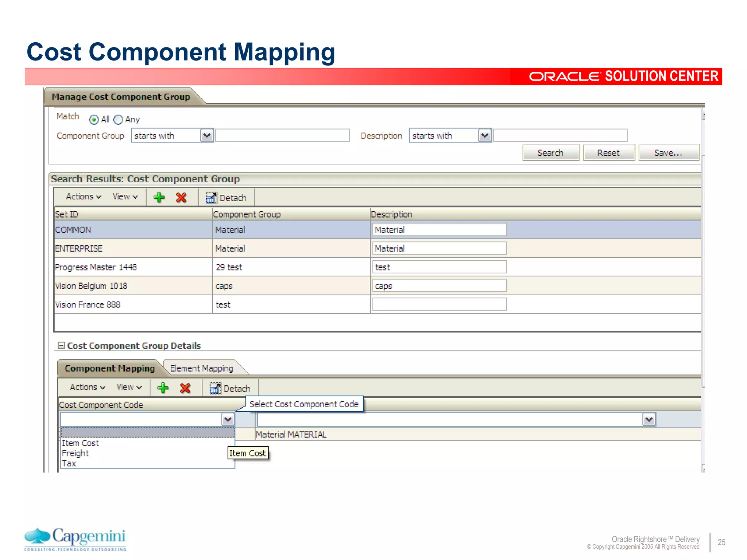Edit Description field of ENTERPRISE row
The image size is (747, 560).
tap(440, 248)
